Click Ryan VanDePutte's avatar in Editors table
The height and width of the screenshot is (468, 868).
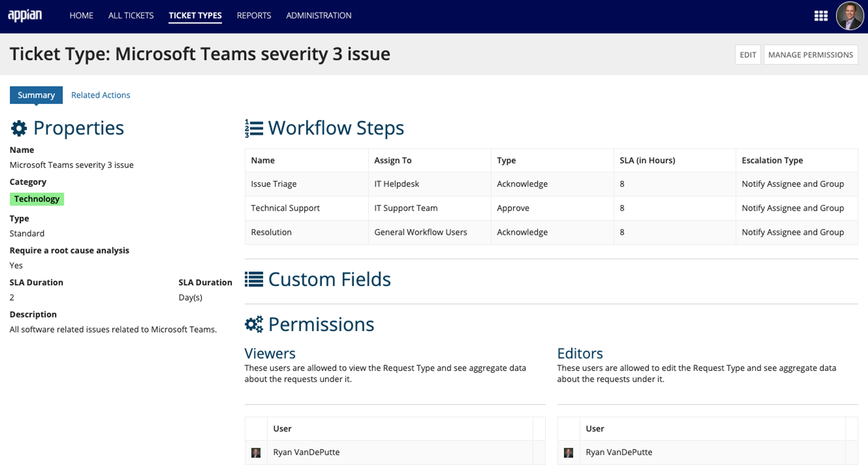pos(568,452)
